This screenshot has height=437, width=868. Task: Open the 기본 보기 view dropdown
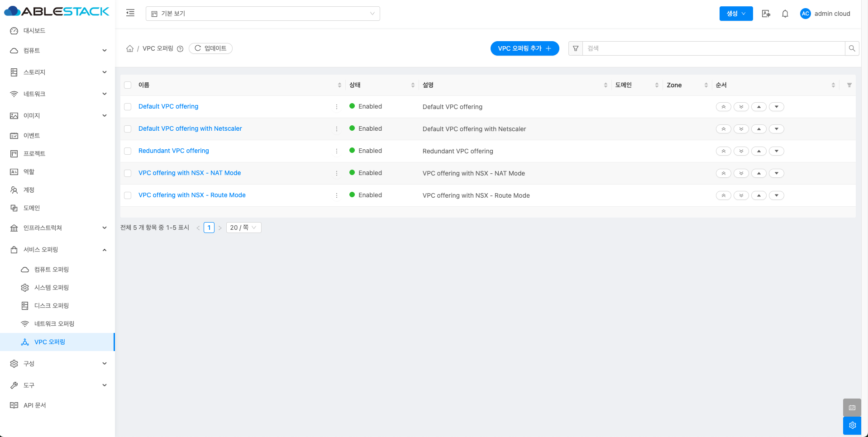262,14
